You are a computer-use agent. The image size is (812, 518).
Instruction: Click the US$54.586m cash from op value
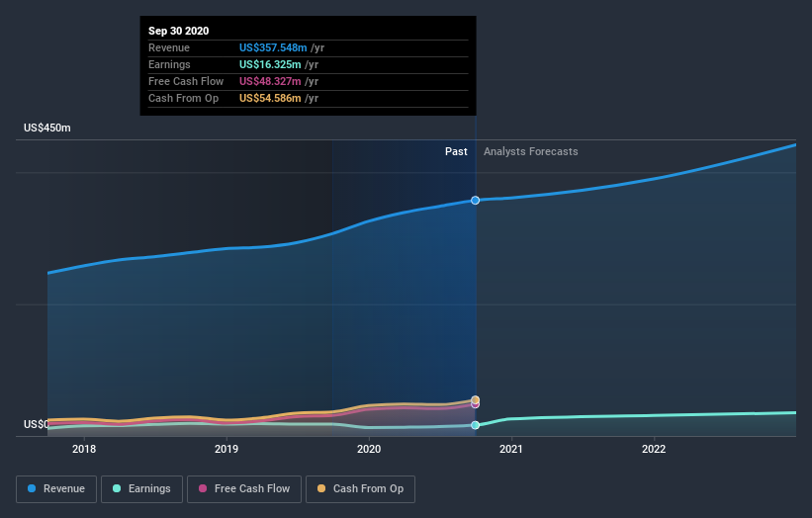[x=270, y=98]
